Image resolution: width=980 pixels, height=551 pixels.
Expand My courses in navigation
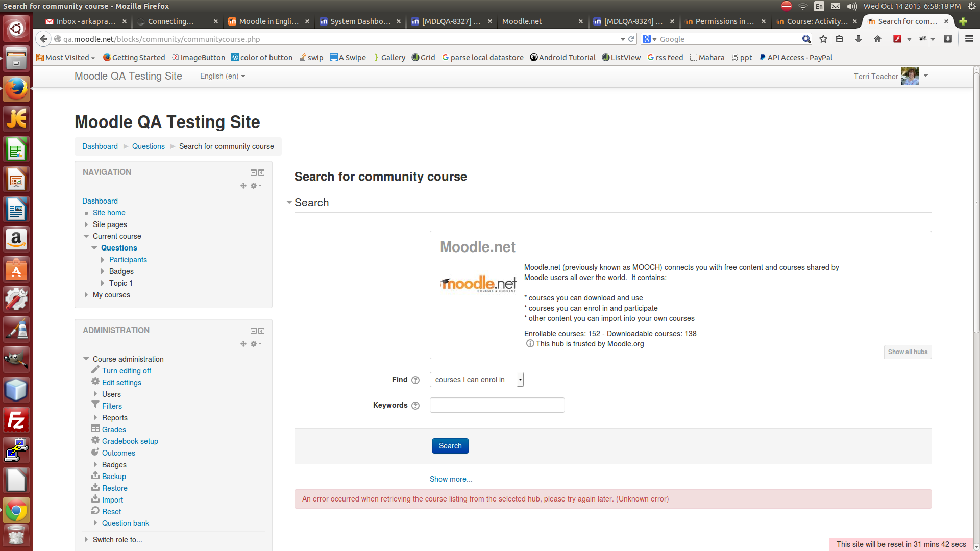pyautogui.click(x=86, y=295)
